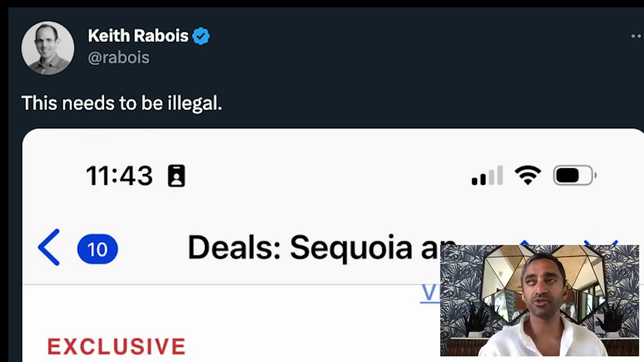Click the red EXCLUSIVE label

116,346
